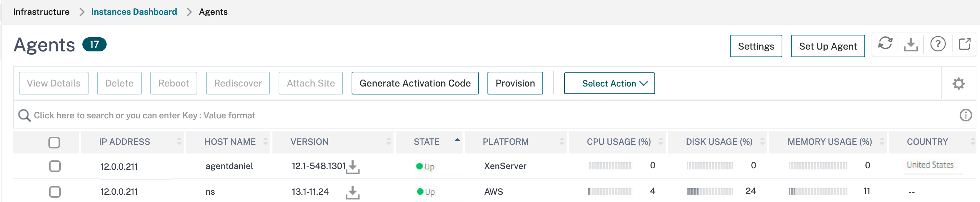The image size is (980, 202).
Task: Click green Up status of agentdaniel
Action: [x=425, y=167]
